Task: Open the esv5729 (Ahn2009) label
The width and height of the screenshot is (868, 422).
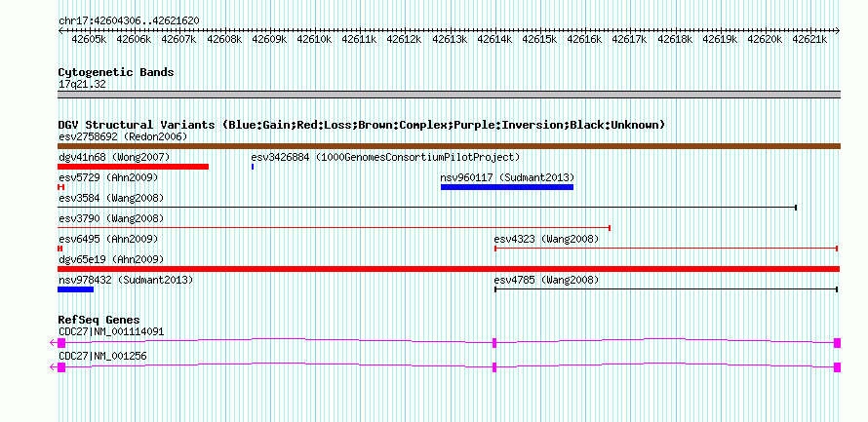Action: click(x=108, y=177)
